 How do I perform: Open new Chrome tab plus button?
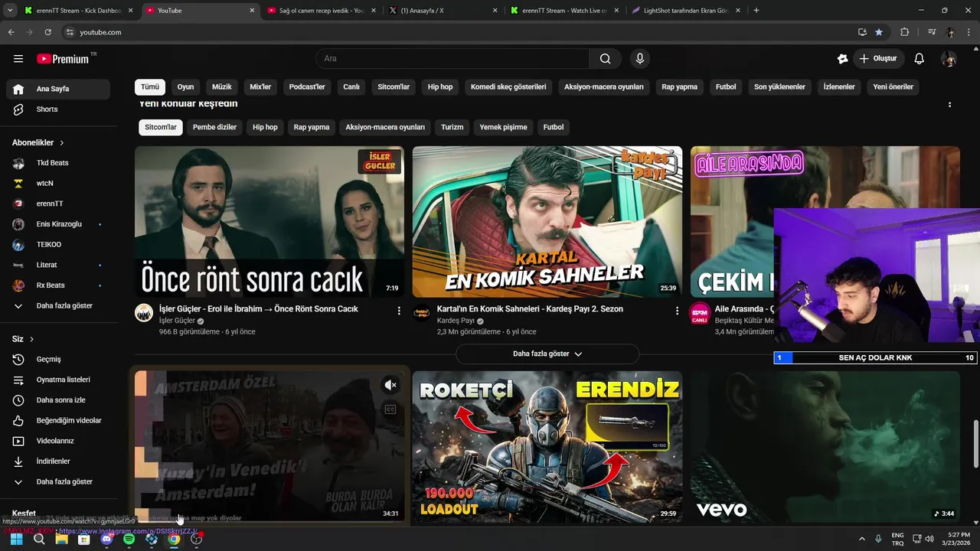pyautogui.click(x=756, y=11)
